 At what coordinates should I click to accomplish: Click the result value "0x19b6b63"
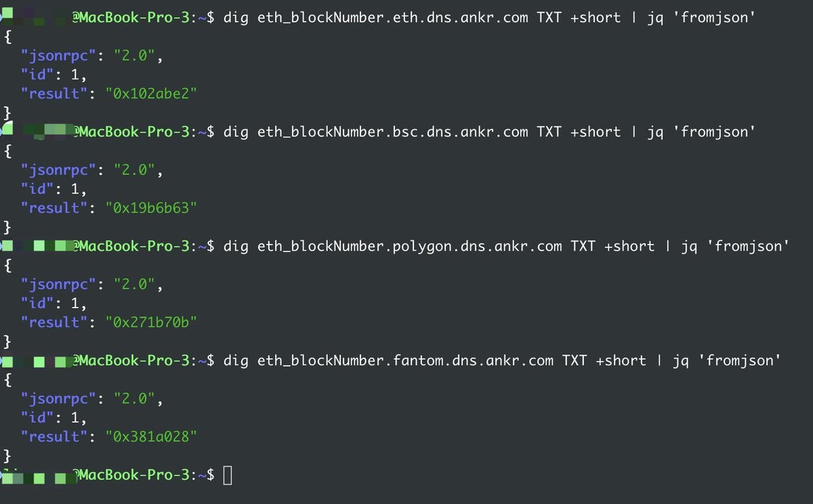click(x=151, y=209)
